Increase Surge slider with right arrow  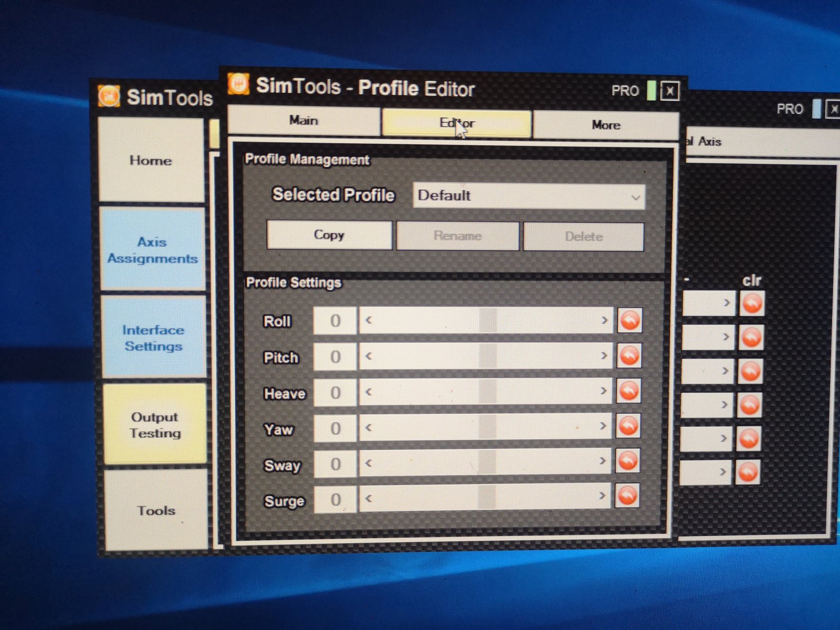click(x=602, y=496)
